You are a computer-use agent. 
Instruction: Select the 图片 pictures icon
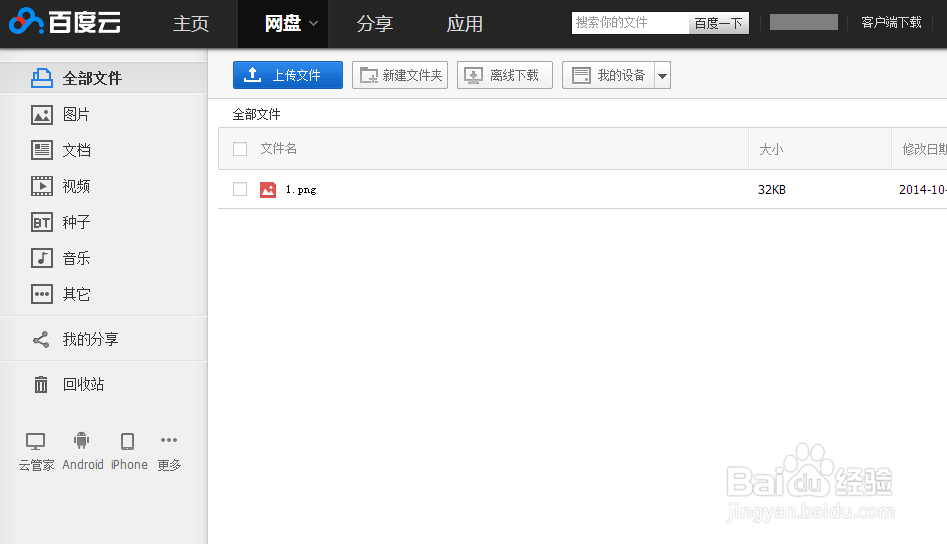pyautogui.click(x=42, y=114)
